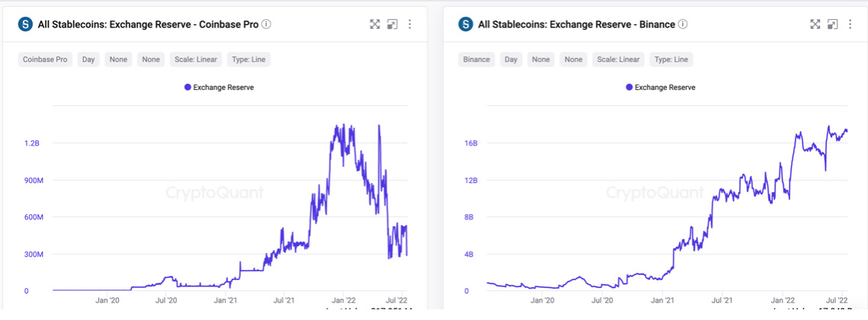Image resolution: width=868 pixels, height=320 pixels.
Task: Open second None option on Coinbase Pro chart
Action: pyautogui.click(x=150, y=59)
